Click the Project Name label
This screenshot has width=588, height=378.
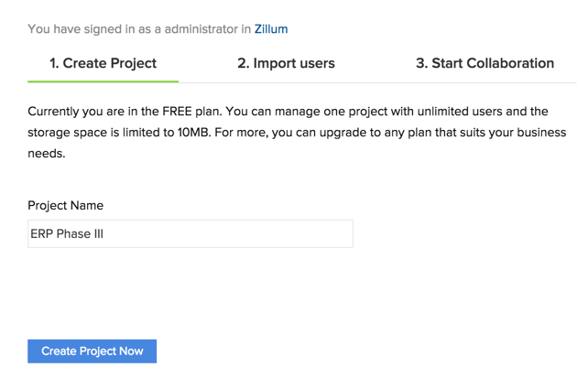pyautogui.click(x=65, y=206)
